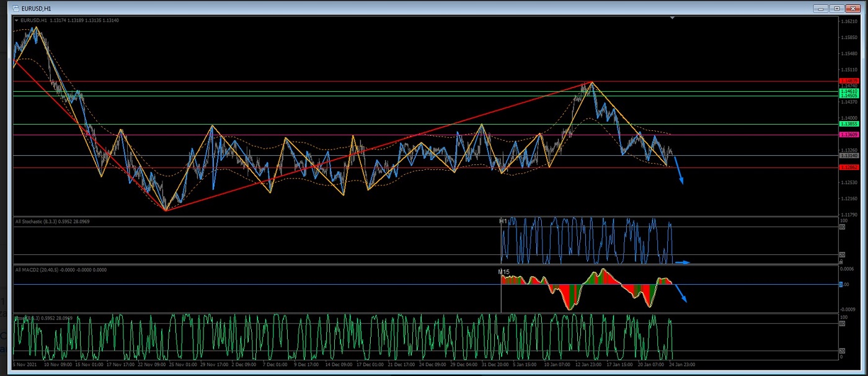868x376 pixels.
Task: Select the blue arrow in Stochastic panel
Action: coord(682,262)
